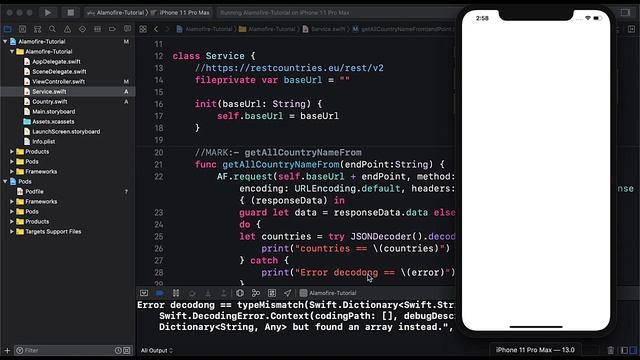Screen dimensions: 640x360
Task: Pause program execution in debug bar
Action: (176, 293)
